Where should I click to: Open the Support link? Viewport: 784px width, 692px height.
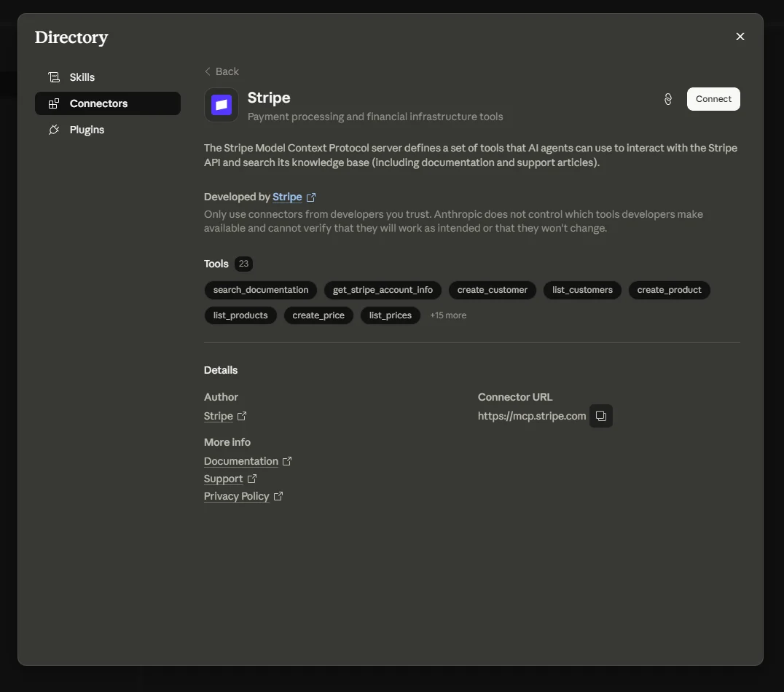224,479
